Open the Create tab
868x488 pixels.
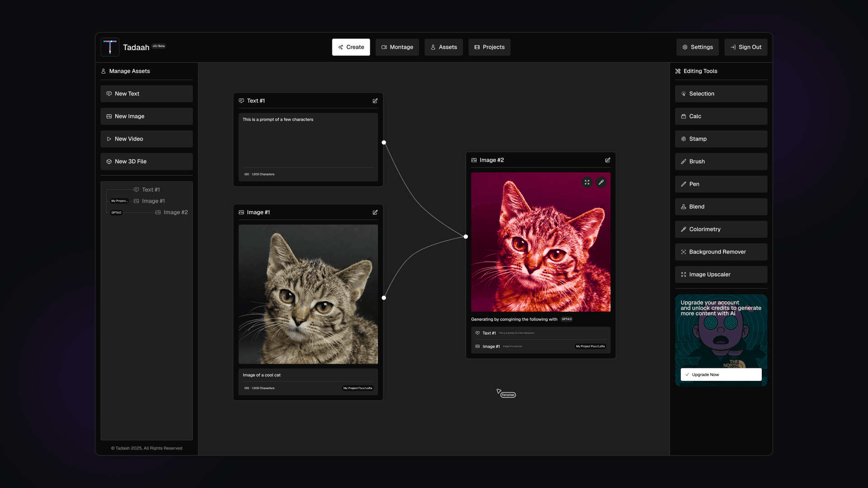[351, 47]
